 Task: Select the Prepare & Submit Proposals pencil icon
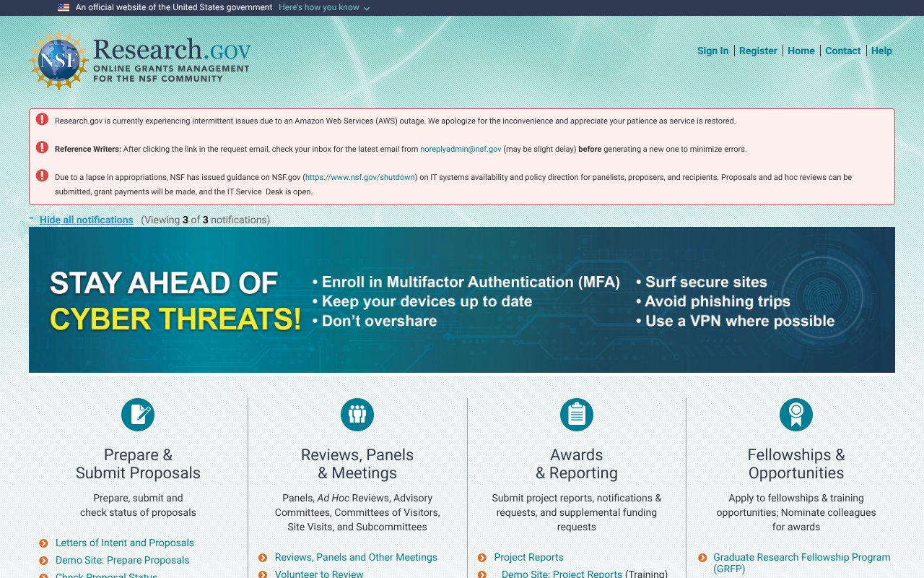tap(137, 414)
